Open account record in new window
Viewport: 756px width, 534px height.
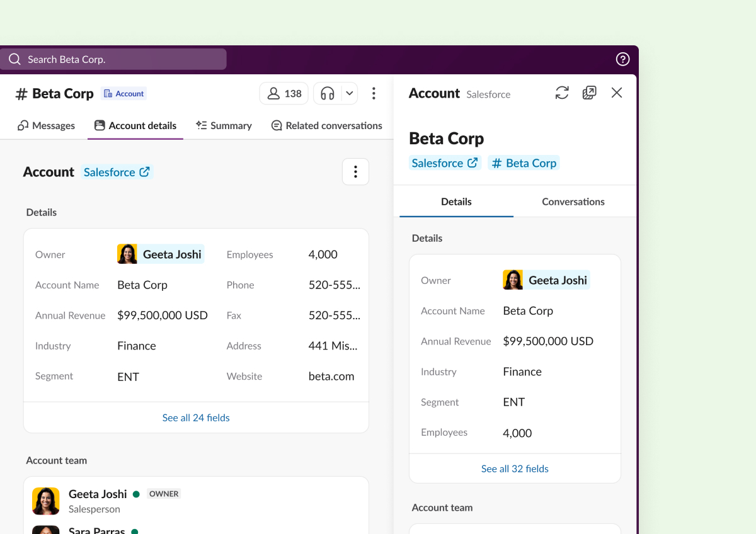pyautogui.click(x=589, y=93)
